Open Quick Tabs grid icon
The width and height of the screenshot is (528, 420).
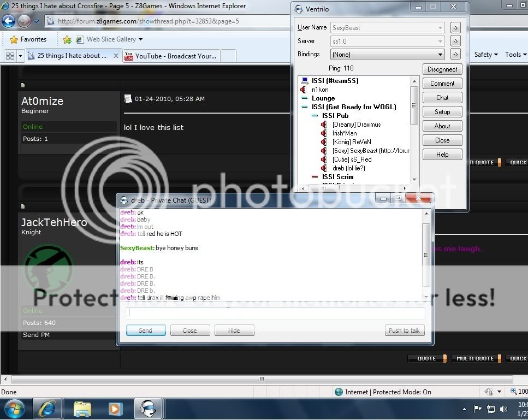(x=10, y=56)
